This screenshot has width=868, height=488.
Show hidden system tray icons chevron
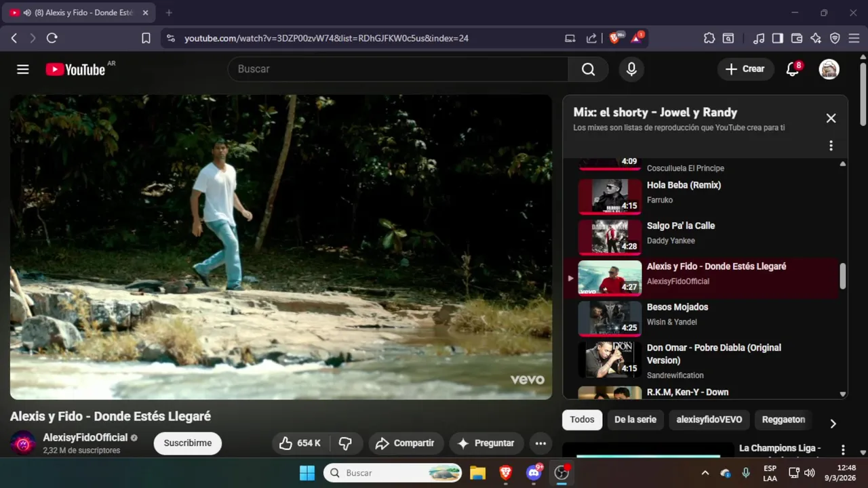[705, 472]
